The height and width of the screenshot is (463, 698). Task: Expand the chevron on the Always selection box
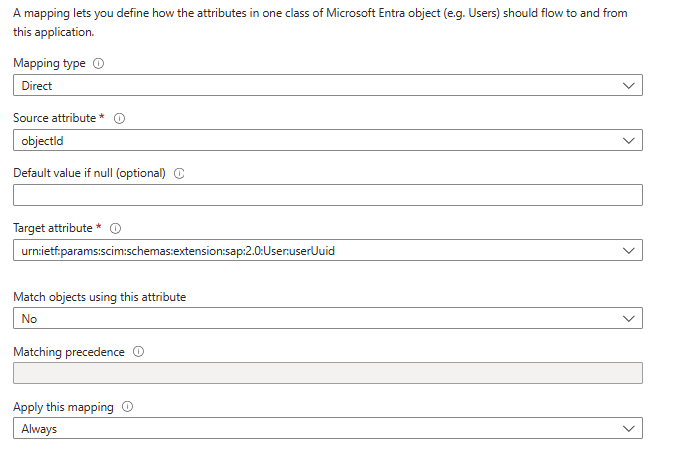click(628, 429)
